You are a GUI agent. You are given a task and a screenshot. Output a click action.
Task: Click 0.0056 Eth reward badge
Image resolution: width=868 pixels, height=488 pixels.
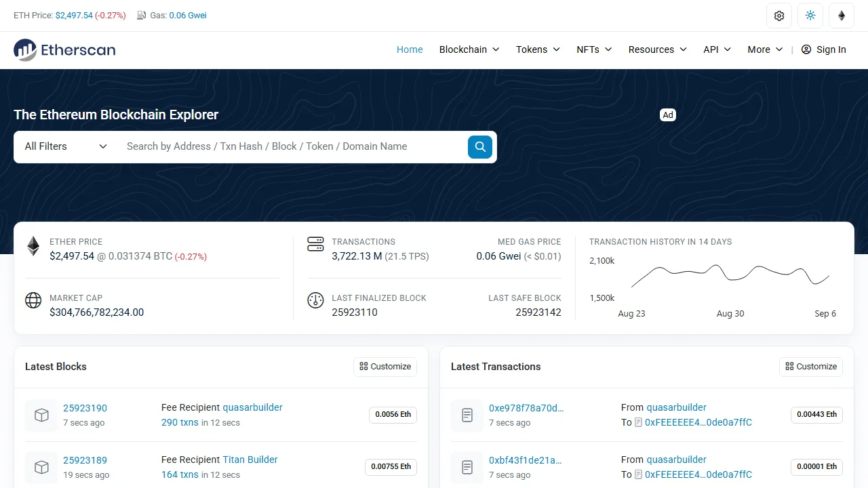pyautogui.click(x=393, y=415)
